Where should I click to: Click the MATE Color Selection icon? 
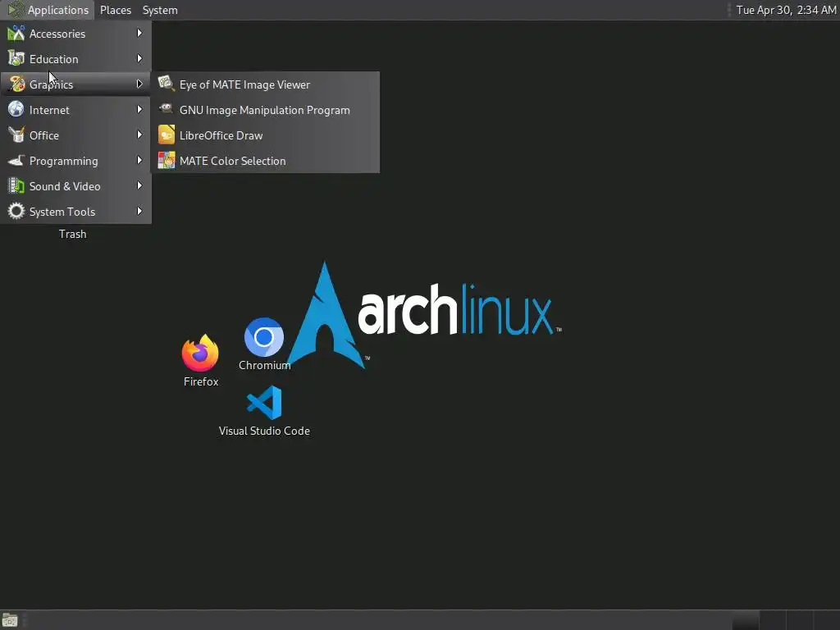pos(166,160)
